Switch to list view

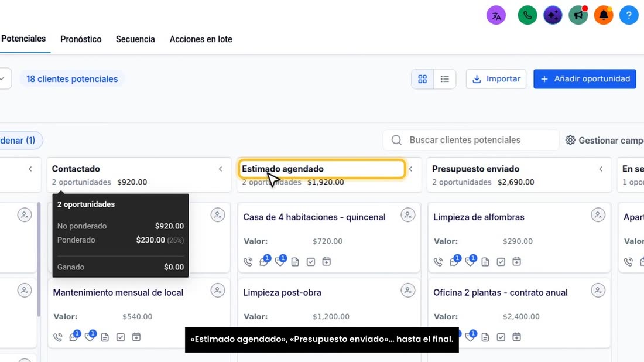(x=445, y=79)
